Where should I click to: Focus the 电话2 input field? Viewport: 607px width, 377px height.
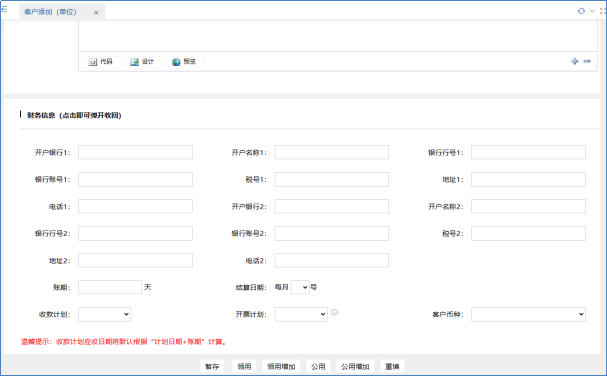(332, 260)
